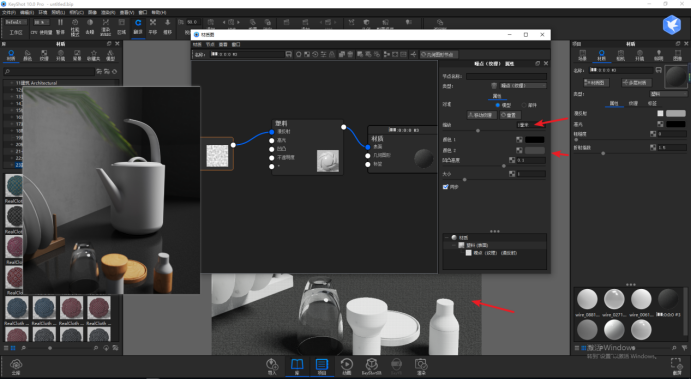Open the File menu in main menu bar
The height and width of the screenshot is (380, 692).
(9, 12)
